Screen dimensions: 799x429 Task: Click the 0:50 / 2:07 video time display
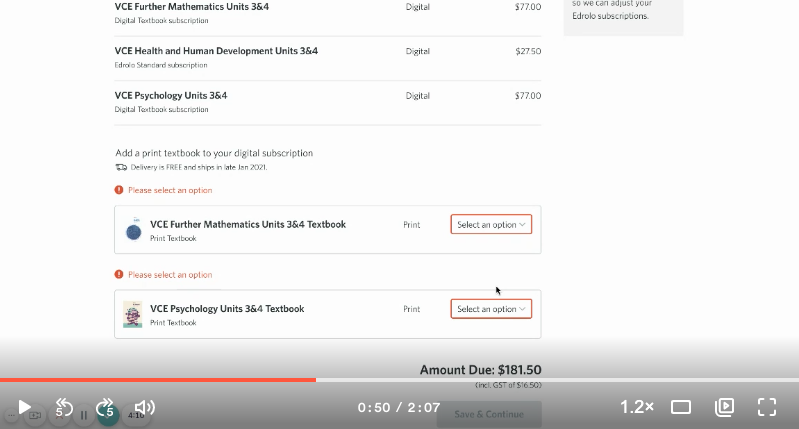(x=399, y=408)
